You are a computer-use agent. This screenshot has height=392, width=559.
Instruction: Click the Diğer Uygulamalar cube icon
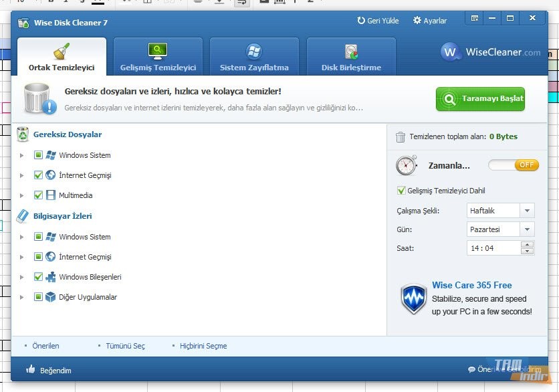pyautogui.click(x=51, y=297)
